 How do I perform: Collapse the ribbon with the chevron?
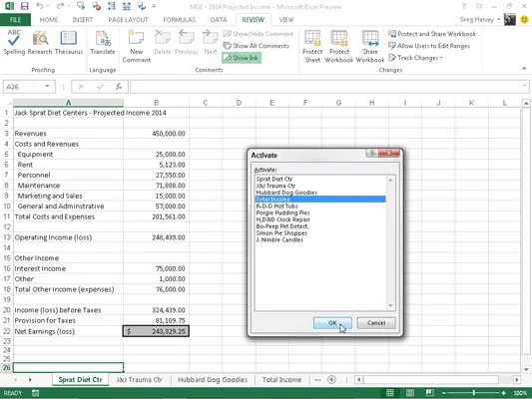pyautogui.click(x=524, y=69)
